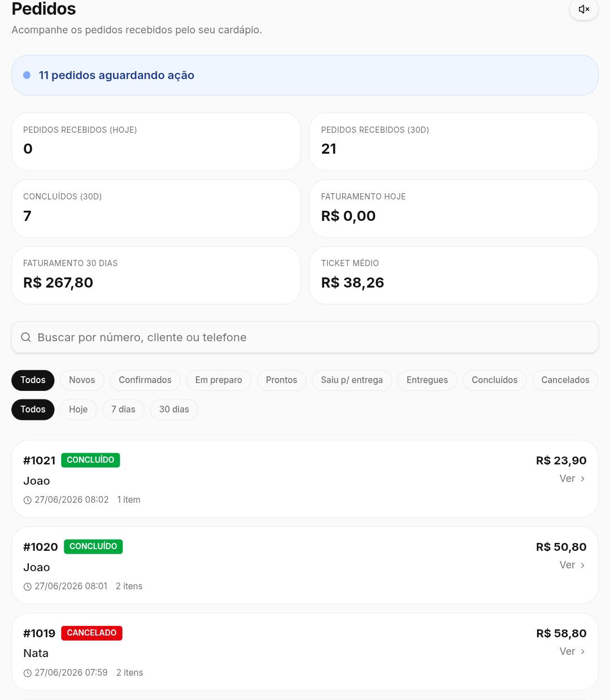
Task: Focus the search by number, client or phone field
Action: click(305, 337)
